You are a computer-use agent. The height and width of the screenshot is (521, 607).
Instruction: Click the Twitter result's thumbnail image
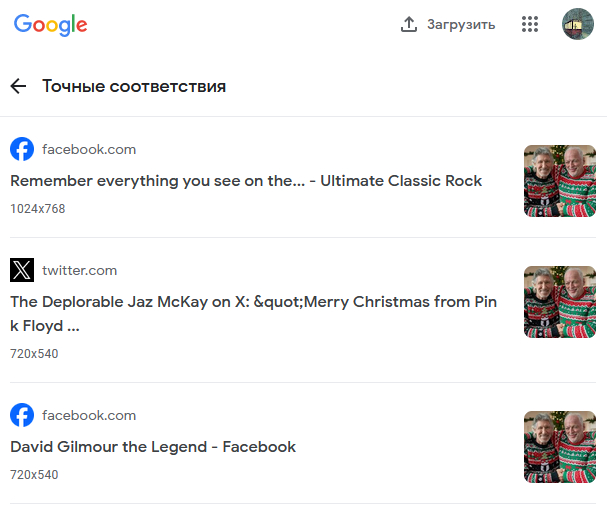[x=559, y=301]
